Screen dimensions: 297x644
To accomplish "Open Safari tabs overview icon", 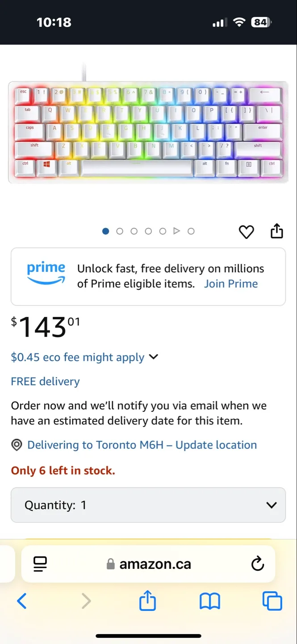I will 272,601.
